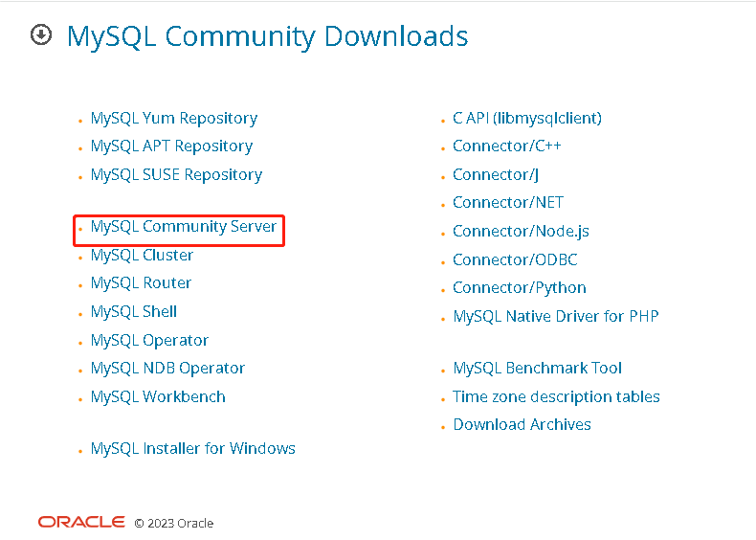Go to Connector/J downloads
This screenshot has height=540, width=756.
point(495,175)
